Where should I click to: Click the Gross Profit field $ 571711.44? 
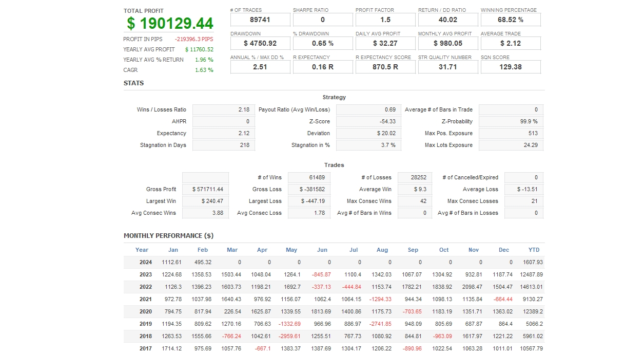[x=205, y=189]
